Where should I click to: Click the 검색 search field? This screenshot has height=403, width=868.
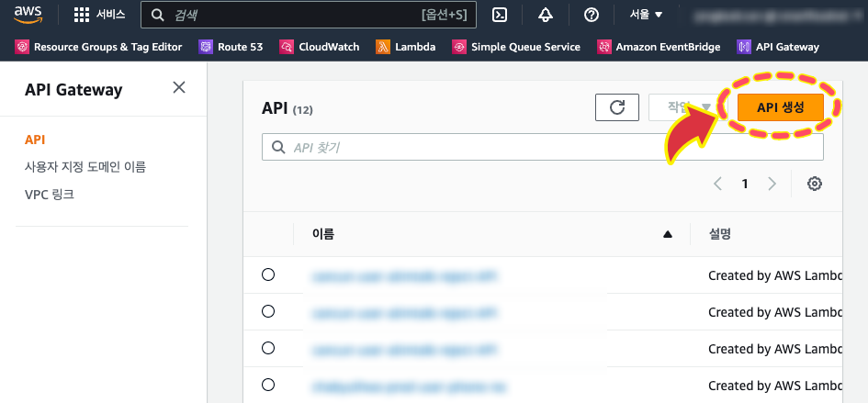tap(309, 15)
